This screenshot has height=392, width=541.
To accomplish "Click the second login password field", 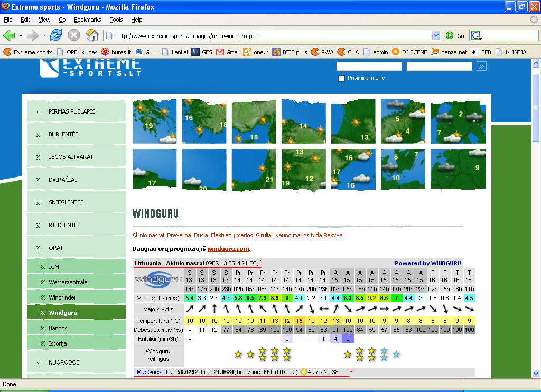I will coord(439,66).
